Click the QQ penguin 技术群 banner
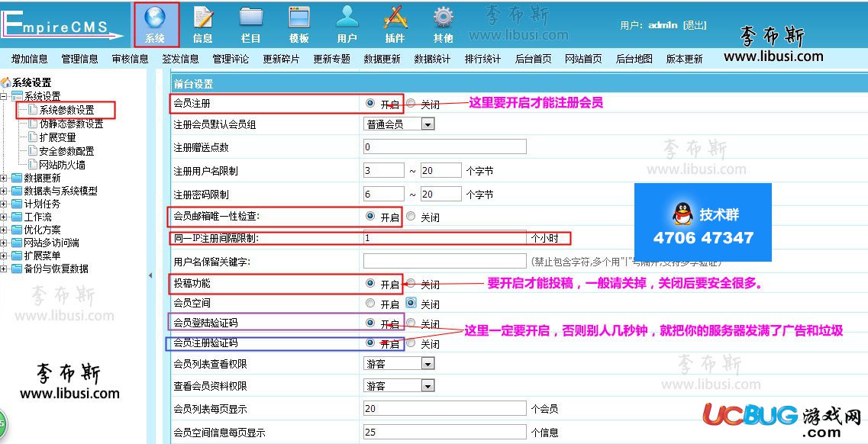The height and width of the screenshot is (444, 868). [702, 222]
